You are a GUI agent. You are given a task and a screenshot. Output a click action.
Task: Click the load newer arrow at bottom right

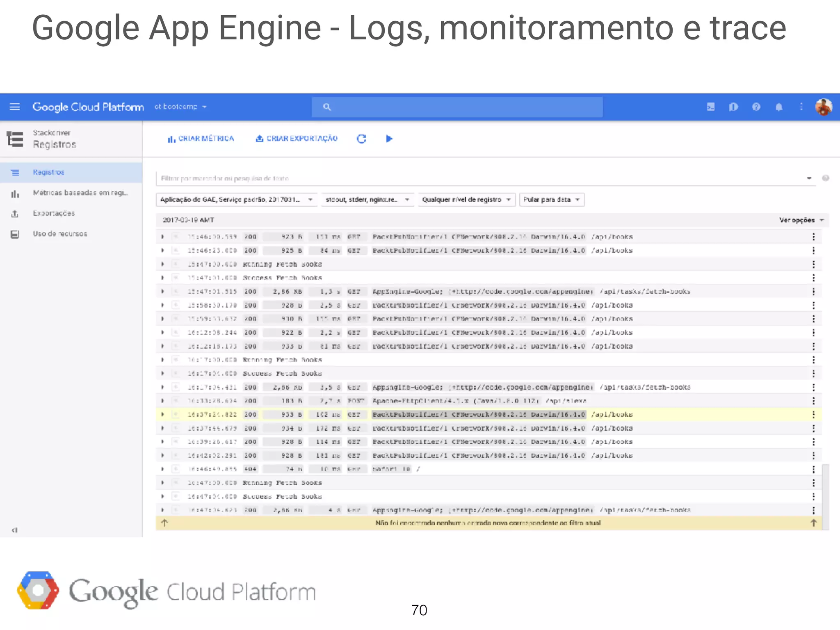pyautogui.click(x=814, y=523)
